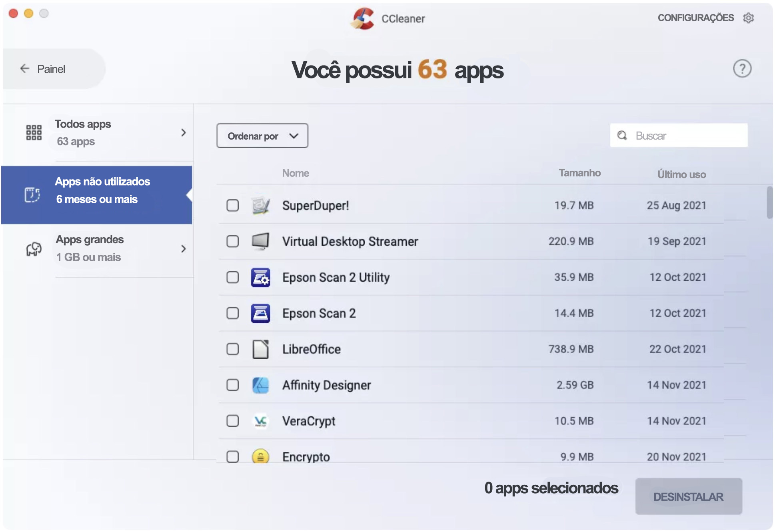
Task: Click the SuperDuper! app name
Action: click(x=316, y=206)
